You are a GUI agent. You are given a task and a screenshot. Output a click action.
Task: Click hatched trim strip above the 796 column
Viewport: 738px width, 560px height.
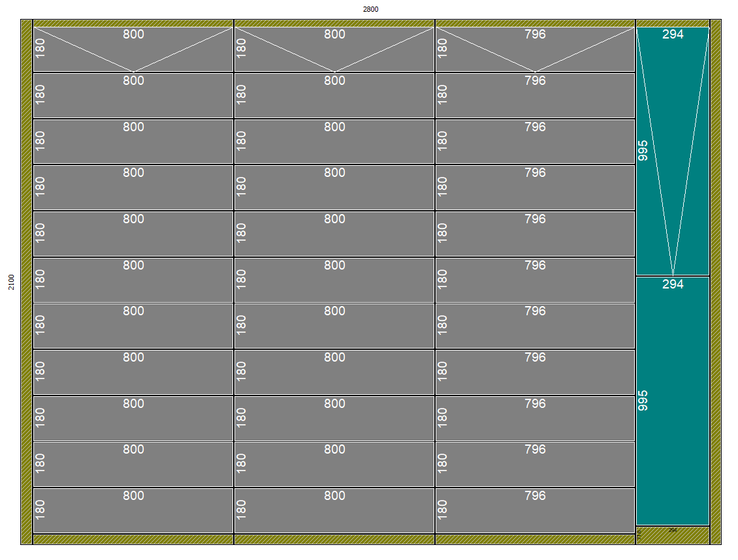[535, 23]
